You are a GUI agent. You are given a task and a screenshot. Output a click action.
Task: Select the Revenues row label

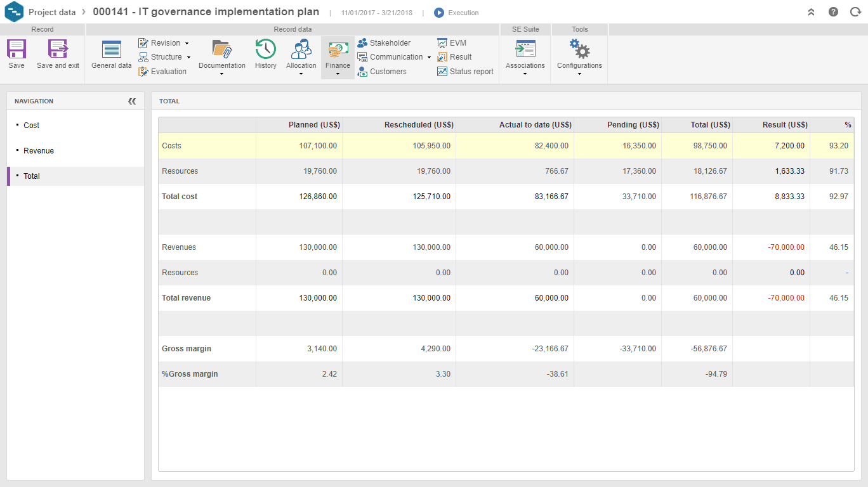pos(179,247)
